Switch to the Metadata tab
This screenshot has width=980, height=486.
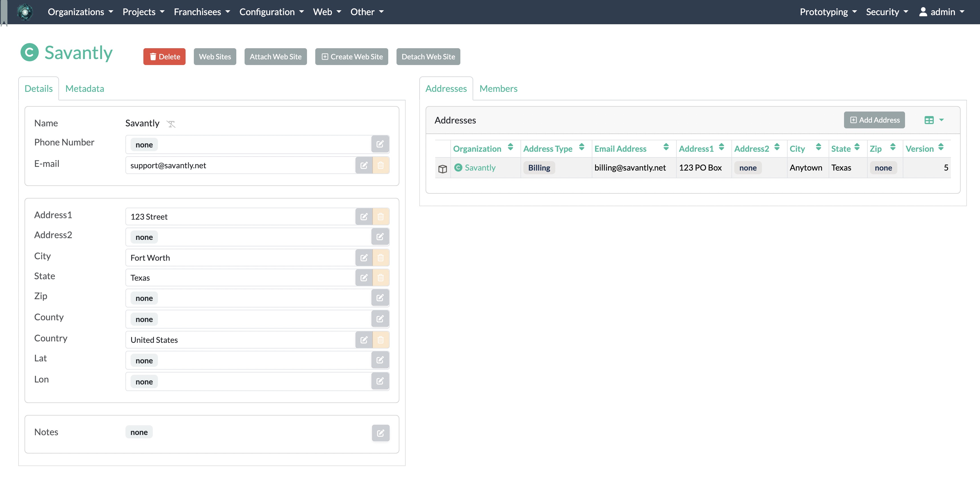84,88
